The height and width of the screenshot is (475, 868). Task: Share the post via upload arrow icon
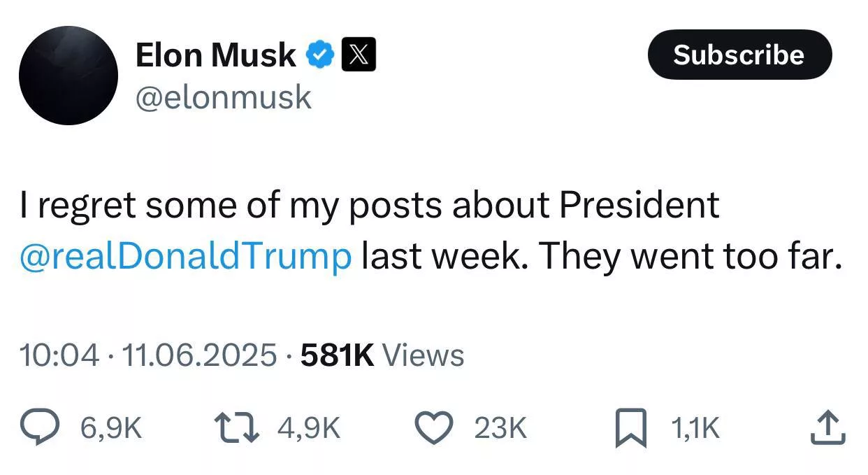coord(827,427)
